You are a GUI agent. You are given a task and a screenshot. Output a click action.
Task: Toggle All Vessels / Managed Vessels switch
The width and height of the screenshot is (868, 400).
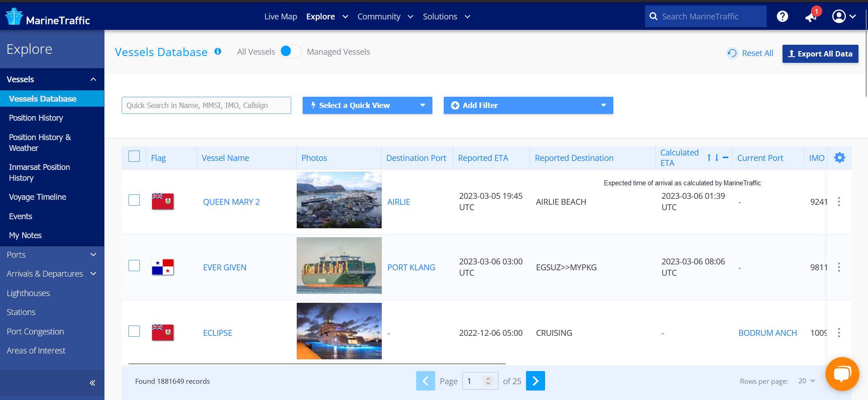(x=291, y=52)
